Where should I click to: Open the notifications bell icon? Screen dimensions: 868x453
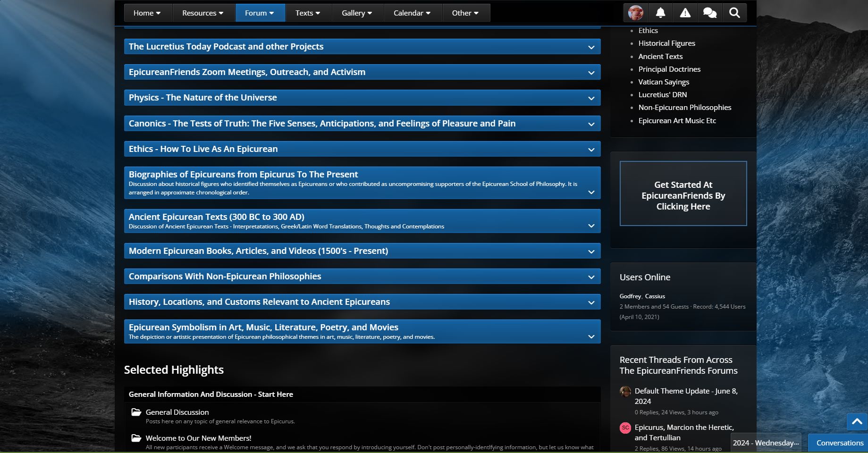click(x=660, y=13)
